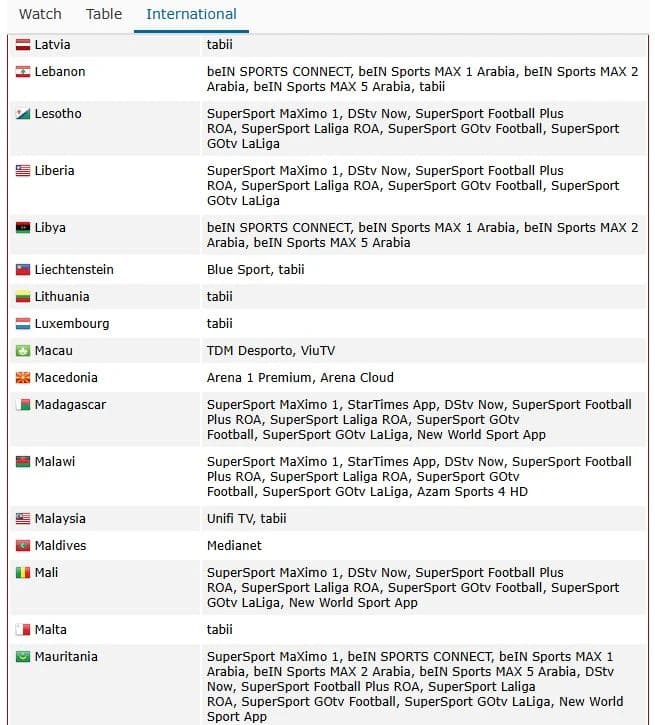Click the Liechtenstein flag icon
The image size is (655, 725).
23,270
